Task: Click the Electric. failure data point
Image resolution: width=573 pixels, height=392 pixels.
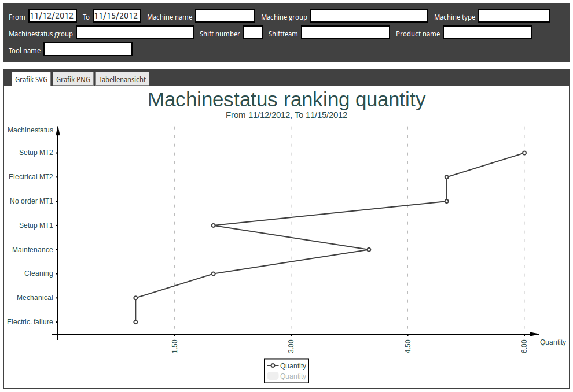Action: (135, 322)
